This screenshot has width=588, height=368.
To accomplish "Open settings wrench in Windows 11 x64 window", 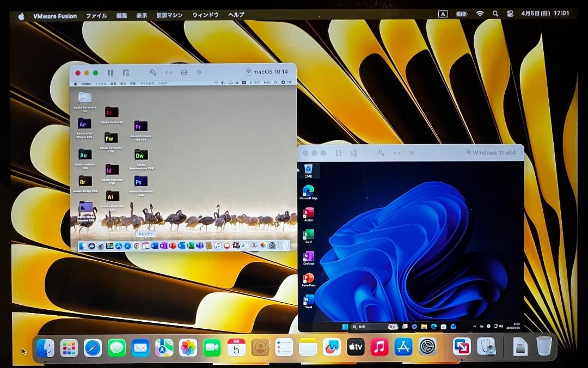I will 381,152.
